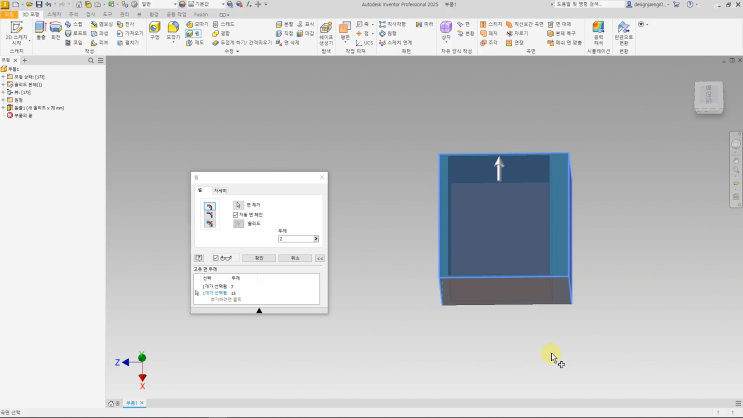This screenshot has height=418, width=743.
Task: Open the File (파일) menu tab
Action: (x=9, y=15)
